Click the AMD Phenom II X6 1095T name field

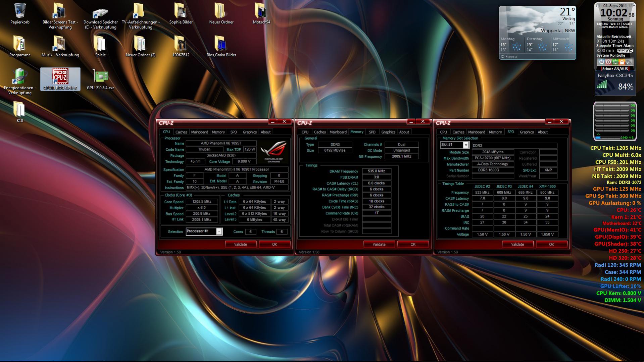point(221,144)
